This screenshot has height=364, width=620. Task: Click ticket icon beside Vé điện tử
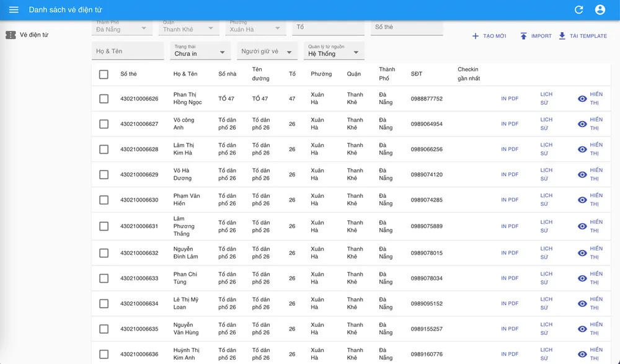pos(11,35)
